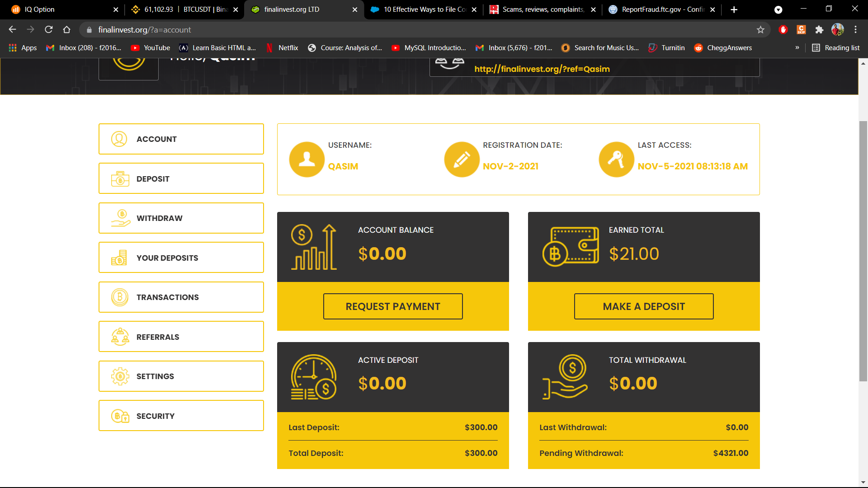Open the red ad-blocker extension icon
Screen dimensions: 868x488
(x=783, y=29)
